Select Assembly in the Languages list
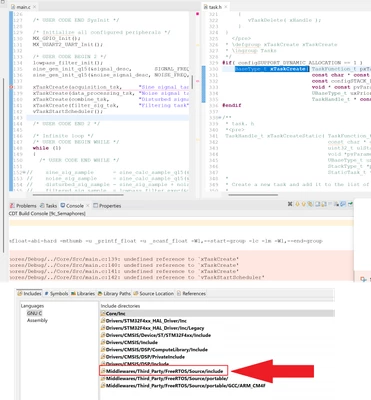371x400 pixels. coord(37,320)
